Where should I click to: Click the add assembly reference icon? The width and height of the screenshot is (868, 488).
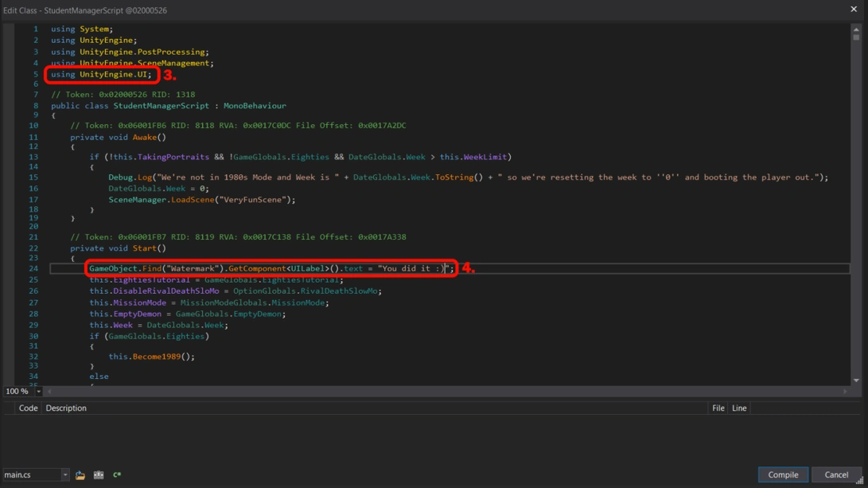tap(99, 474)
